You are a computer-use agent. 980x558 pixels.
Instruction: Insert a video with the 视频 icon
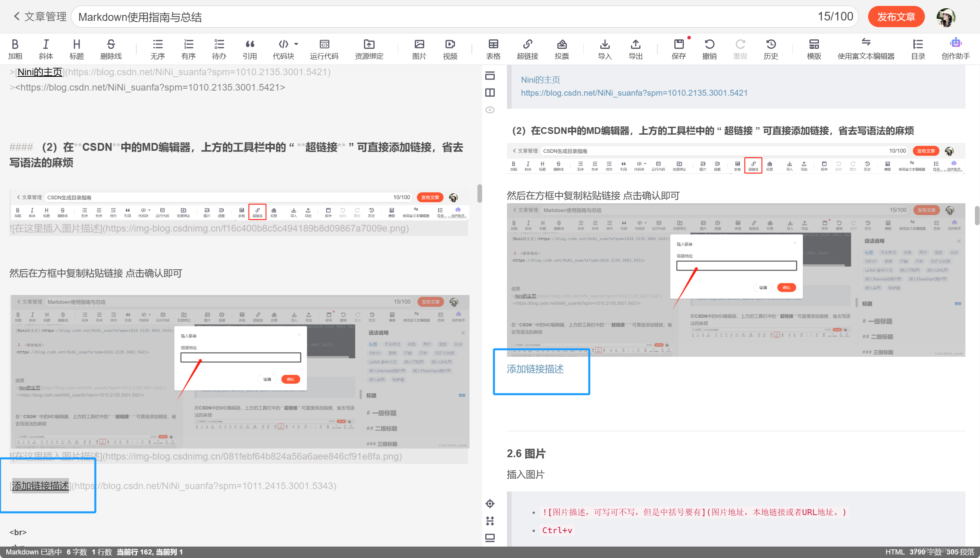(x=449, y=48)
